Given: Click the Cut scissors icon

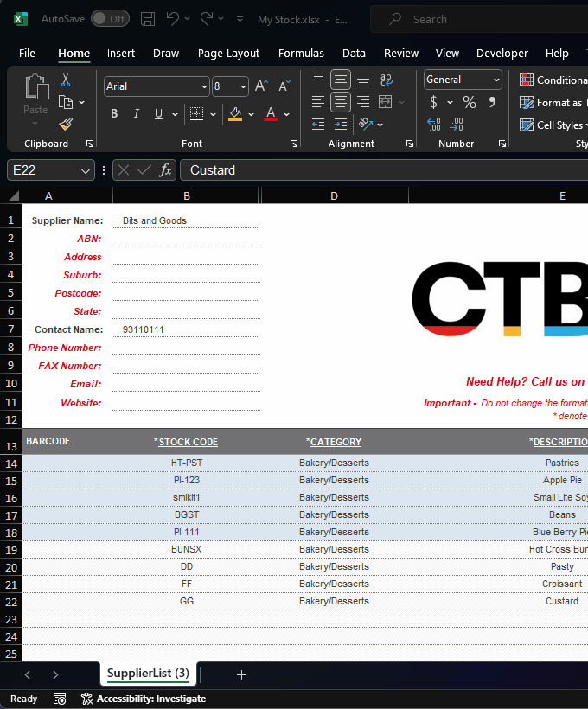Looking at the screenshot, I should 66,80.
